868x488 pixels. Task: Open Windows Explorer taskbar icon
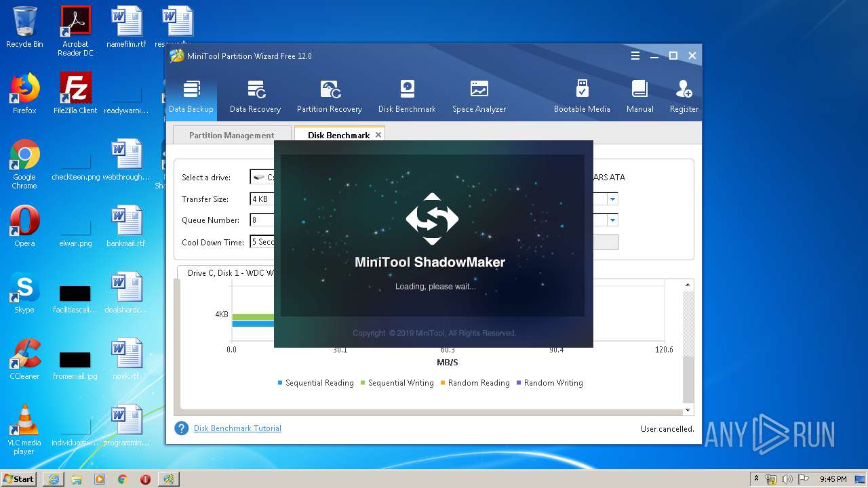[x=76, y=479]
